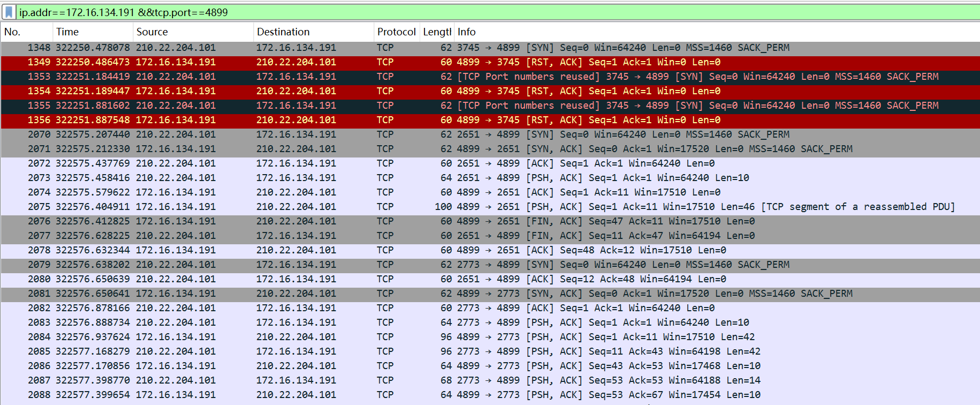The height and width of the screenshot is (405, 980).
Task: Select packet number 2081
Action: [x=490, y=294]
